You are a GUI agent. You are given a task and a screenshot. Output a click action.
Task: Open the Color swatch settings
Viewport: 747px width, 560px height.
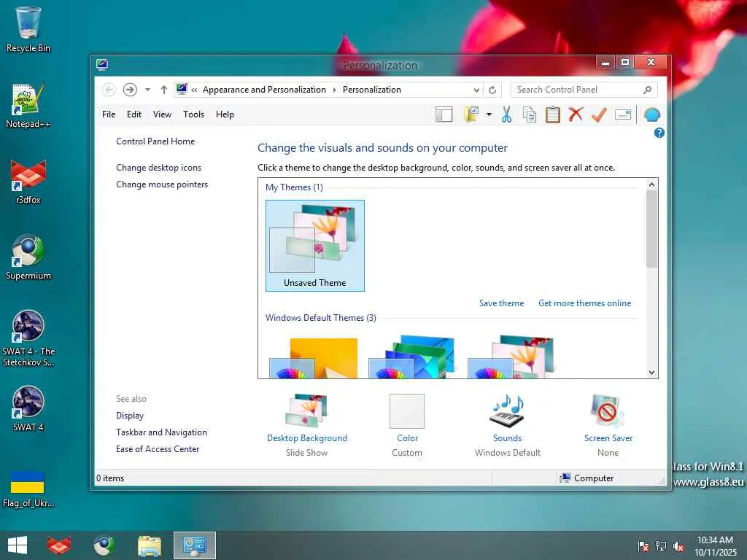[x=407, y=425]
